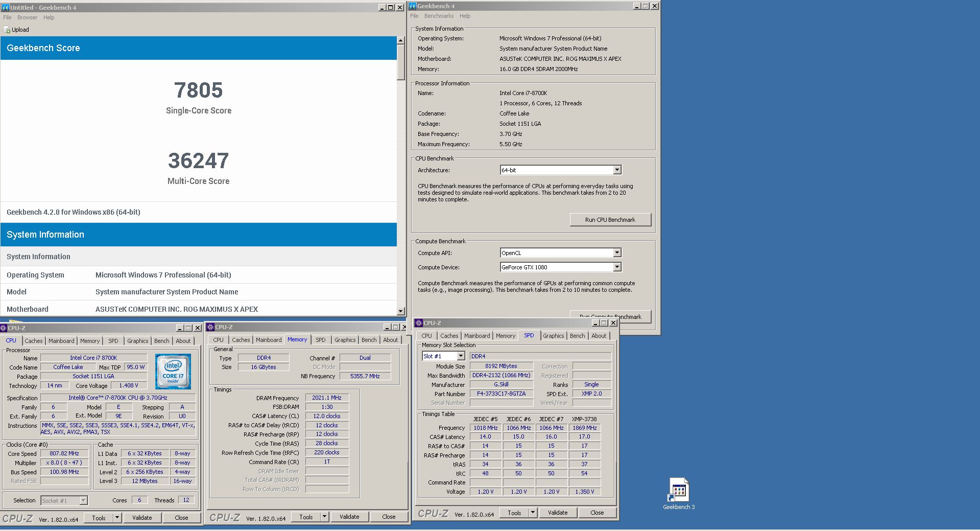This screenshot has width=980, height=531.
Task: Switch to Memory tab in CPU-Z SPD window
Action: 505,336
